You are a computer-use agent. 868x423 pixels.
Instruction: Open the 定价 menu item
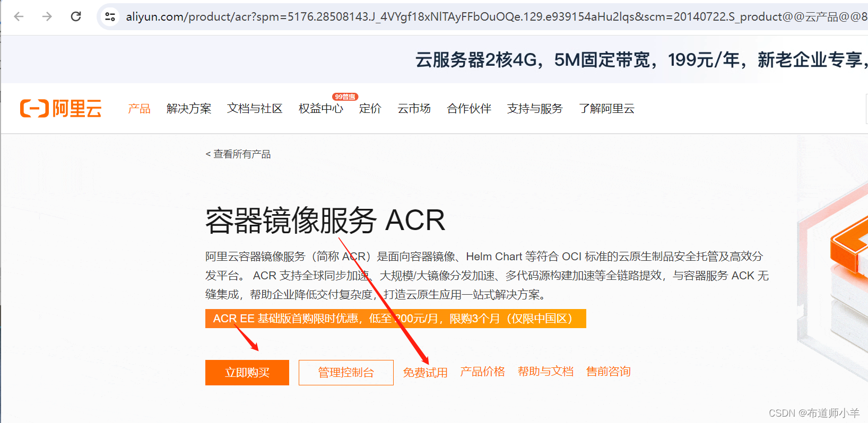pos(370,109)
